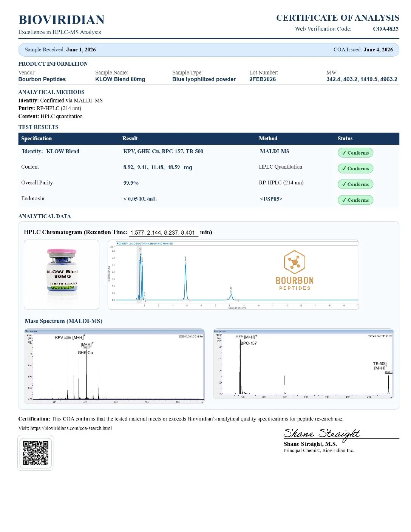The height and width of the screenshot is (532, 411).
Task: Click the BIOVIRIDIAN company title
Action: pos(62,20)
